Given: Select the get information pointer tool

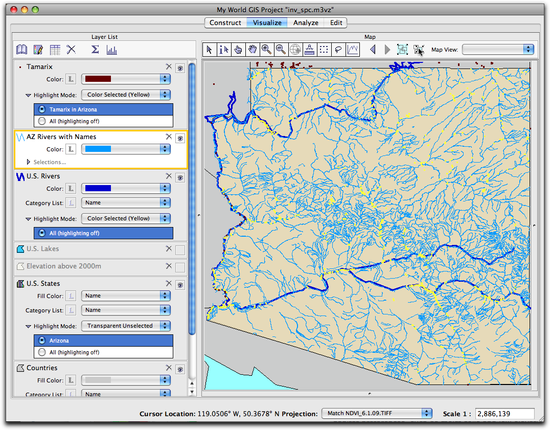Looking at the screenshot, I should click(x=224, y=49).
